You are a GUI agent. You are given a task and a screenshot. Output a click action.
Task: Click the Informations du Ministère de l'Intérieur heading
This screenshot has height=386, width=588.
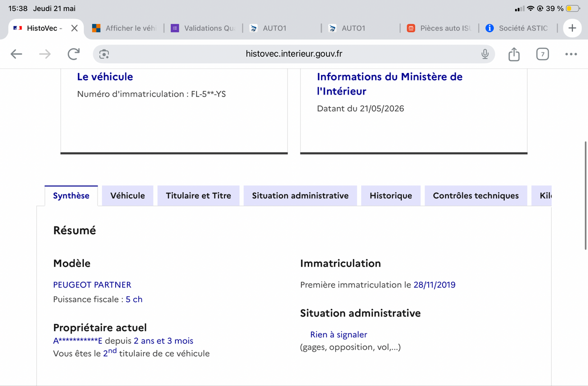pyautogui.click(x=390, y=84)
